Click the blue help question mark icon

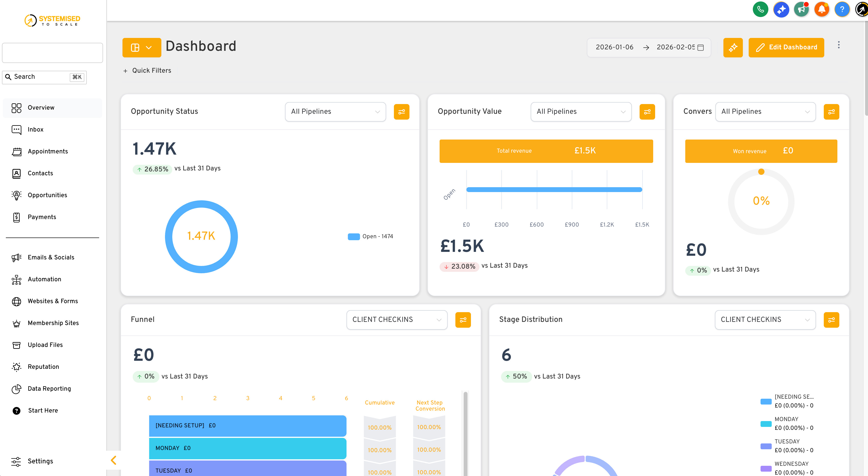[842, 9]
